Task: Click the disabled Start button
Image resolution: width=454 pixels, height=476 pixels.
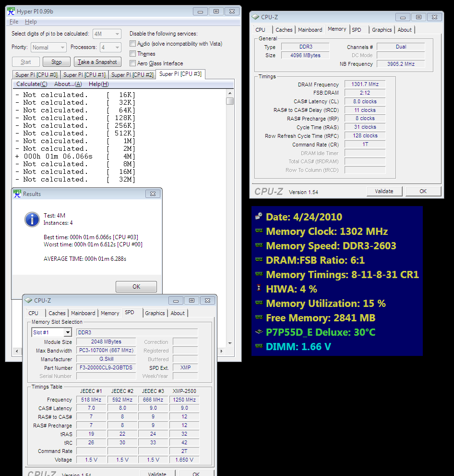Action: [x=26, y=62]
